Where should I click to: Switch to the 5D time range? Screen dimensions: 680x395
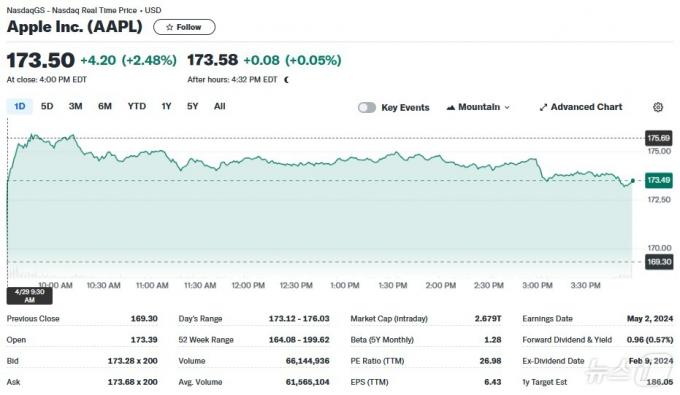(x=47, y=106)
